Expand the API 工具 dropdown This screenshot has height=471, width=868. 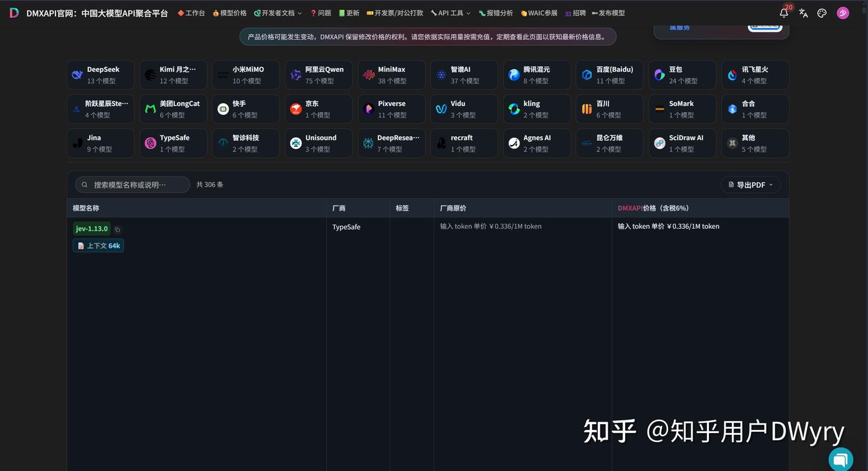point(451,13)
